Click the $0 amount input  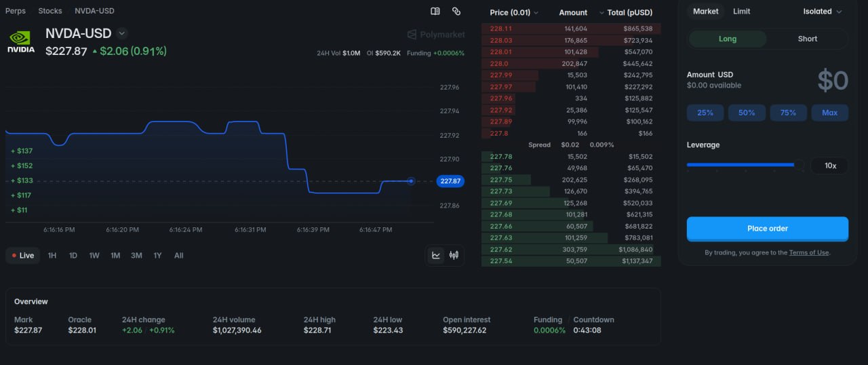point(833,81)
